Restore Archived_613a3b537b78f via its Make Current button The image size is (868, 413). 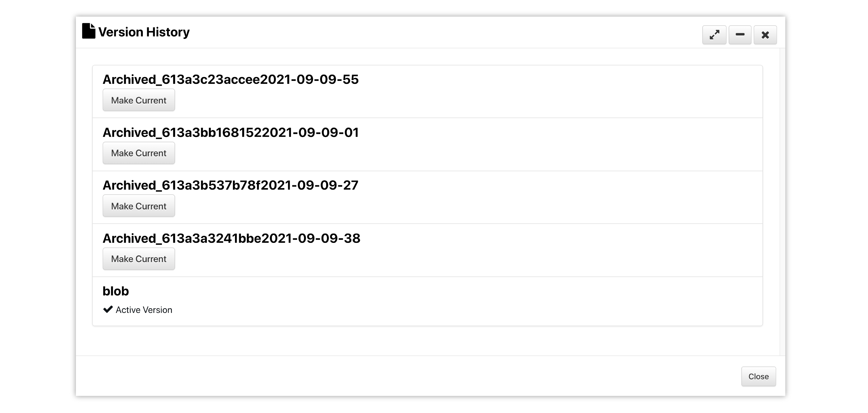pyautogui.click(x=139, y=206)
